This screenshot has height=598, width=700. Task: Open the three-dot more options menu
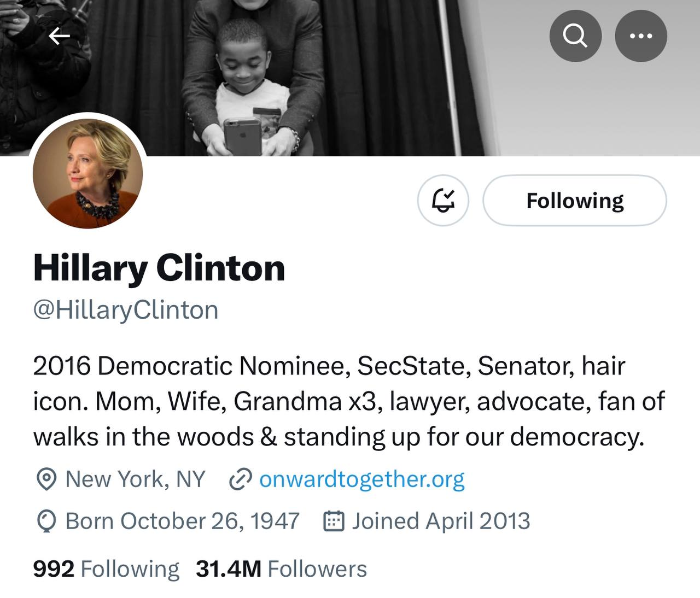pyautogui.click(x=640, y=36)
